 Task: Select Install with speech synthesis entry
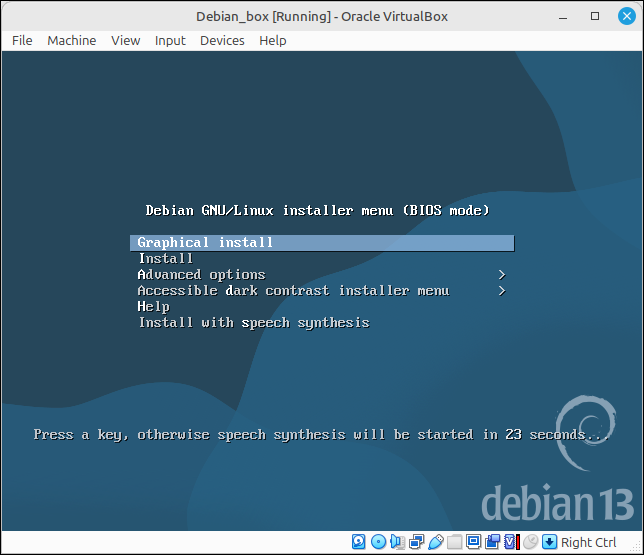point(253,323)
